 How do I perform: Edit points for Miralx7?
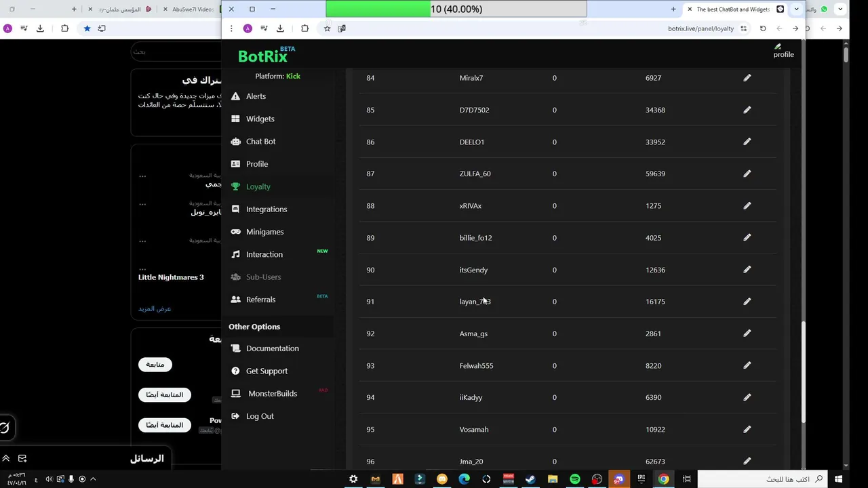point(747,78)
